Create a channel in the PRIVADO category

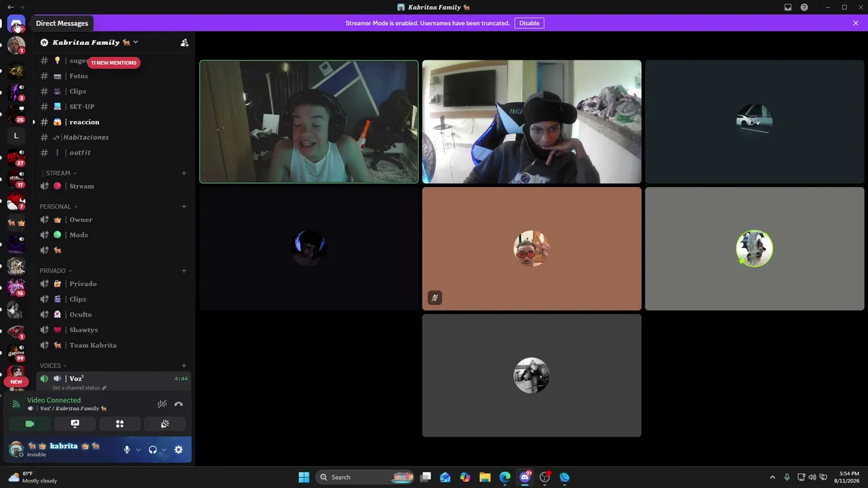[x=184, y=270]
